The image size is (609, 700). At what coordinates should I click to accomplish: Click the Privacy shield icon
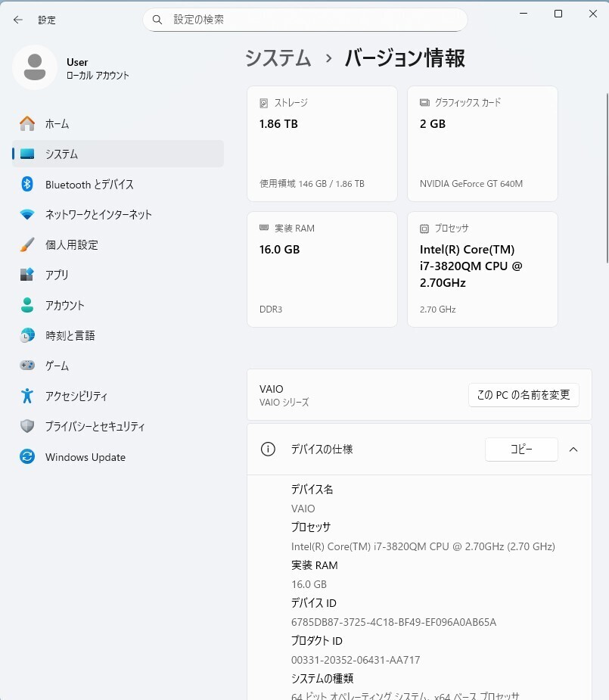click(27, 426)
